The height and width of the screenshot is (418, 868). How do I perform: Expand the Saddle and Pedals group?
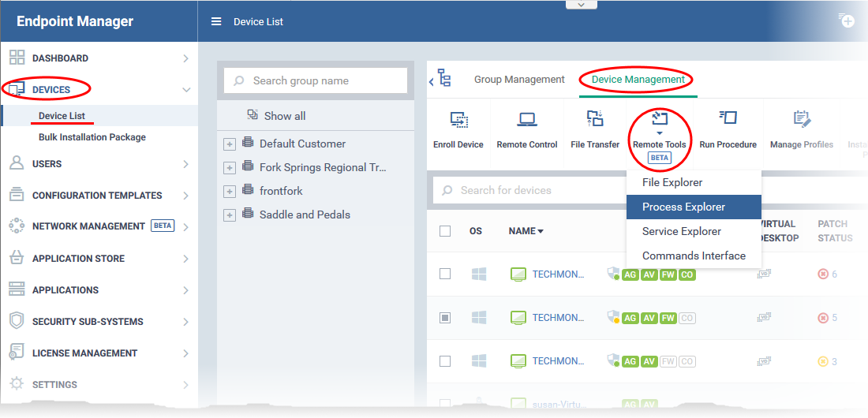pos(229,215)
